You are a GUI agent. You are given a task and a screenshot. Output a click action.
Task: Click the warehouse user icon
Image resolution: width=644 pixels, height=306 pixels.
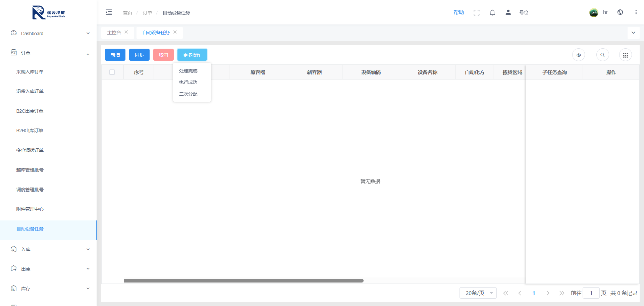click(508, 12)
